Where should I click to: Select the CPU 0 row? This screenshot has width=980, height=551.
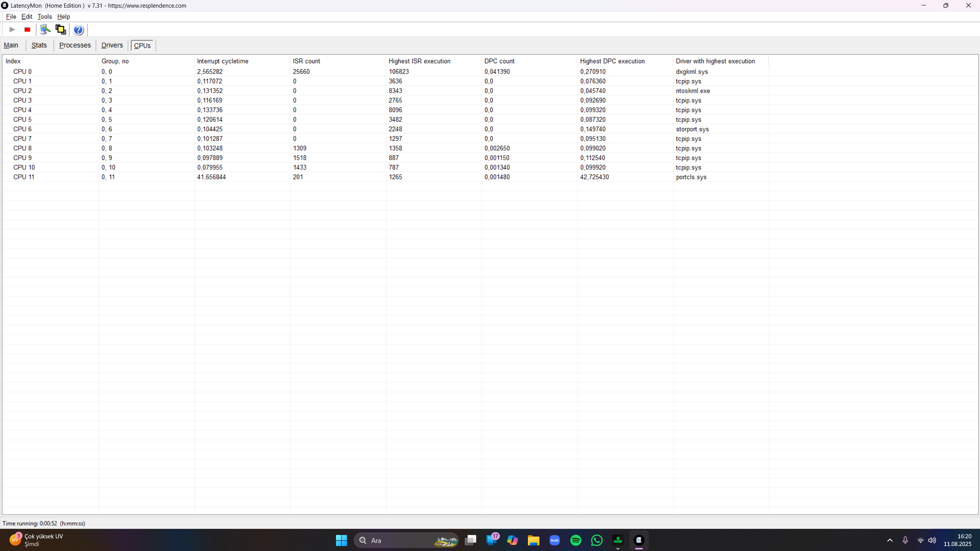(22, 71)
